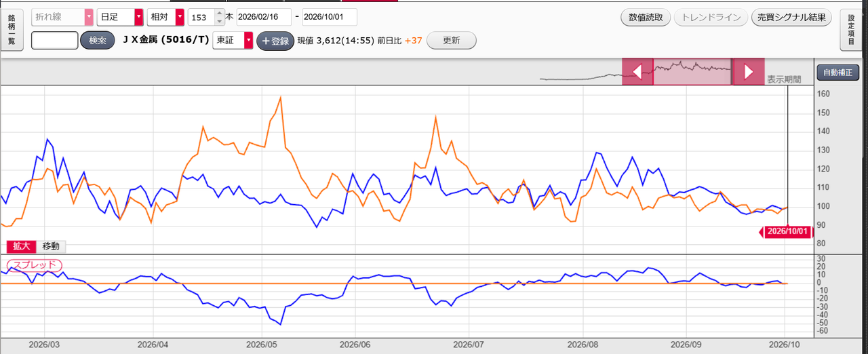
Task: Select the 移動 move mode tab
Action: click(x=51, y=246)
